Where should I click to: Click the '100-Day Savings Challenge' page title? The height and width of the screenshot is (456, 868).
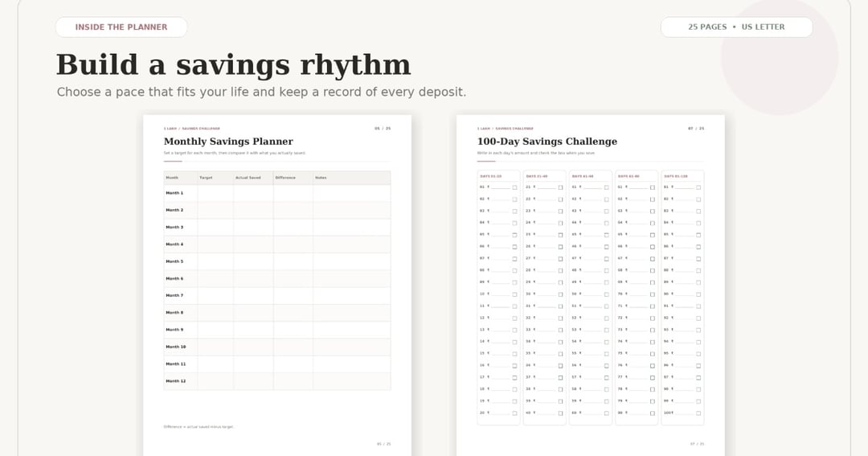pos(547,142)
